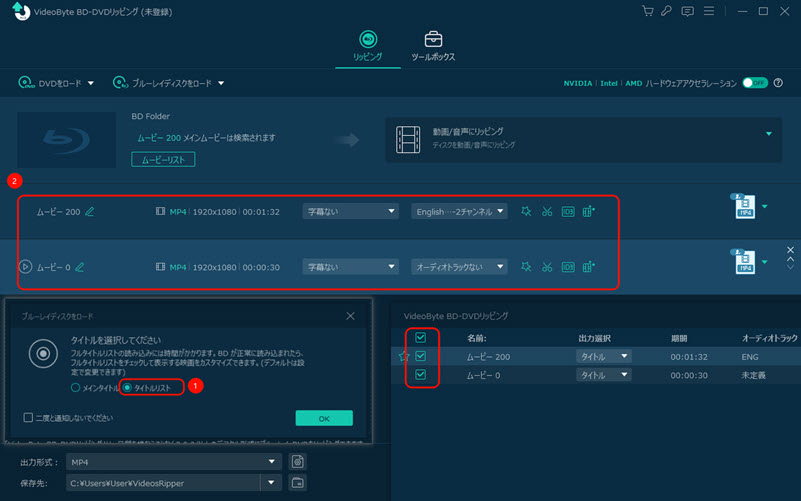801x501 pixels.
Task: Switch to the リッピング tab
Action: click(x=368, y=46)
